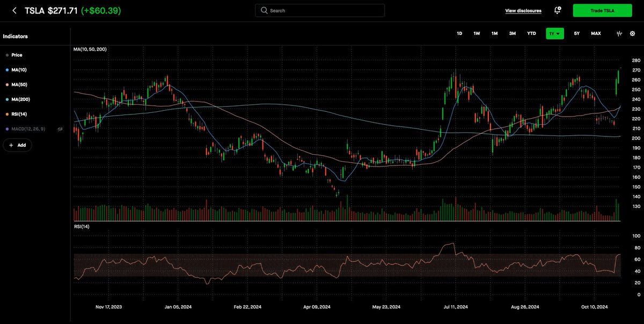Click the Jul 11, 2024 date label
This screenshot has height=324, width=644.
456,307
